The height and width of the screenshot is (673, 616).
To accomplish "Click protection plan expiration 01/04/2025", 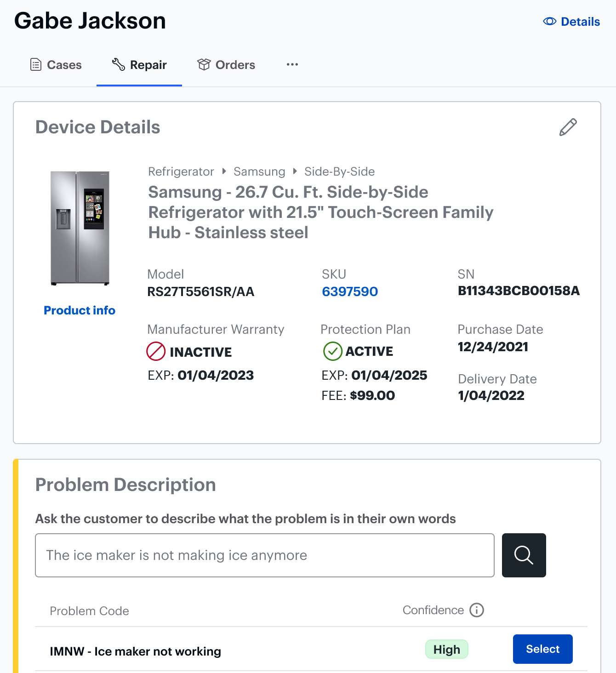I will [389, 375].
